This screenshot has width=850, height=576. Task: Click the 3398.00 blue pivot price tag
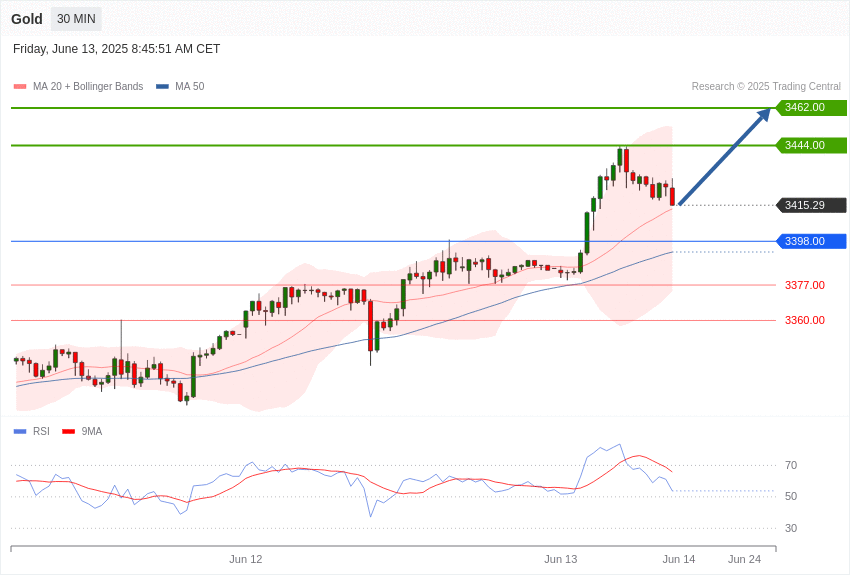pyautogui.click(x=812, y=241)
